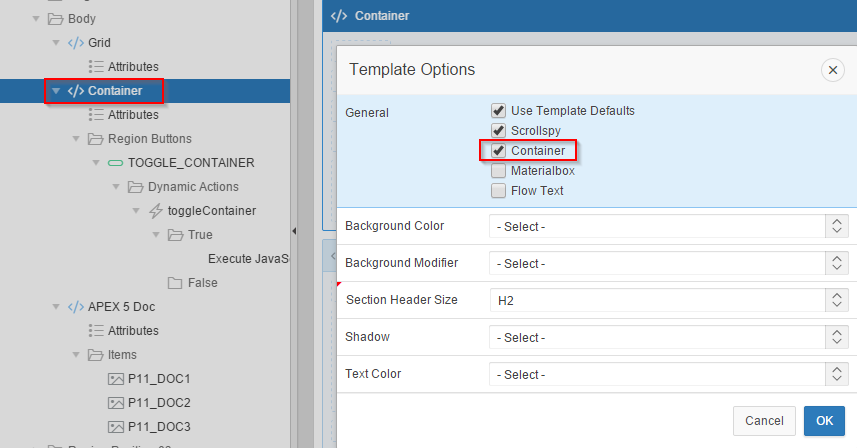
Task: Click the Region Buttons folder icon
Action: 96,139
